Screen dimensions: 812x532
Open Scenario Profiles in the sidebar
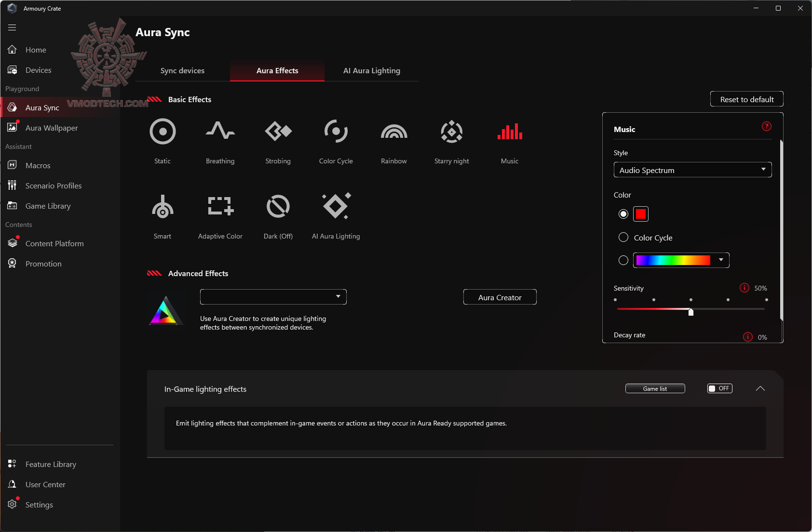click(x=60, y=186)
